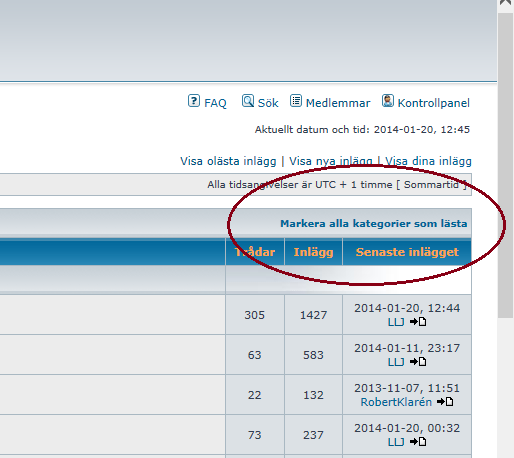
Task: Click Visa nya inlägg link
Action: (x=331, y=161)
